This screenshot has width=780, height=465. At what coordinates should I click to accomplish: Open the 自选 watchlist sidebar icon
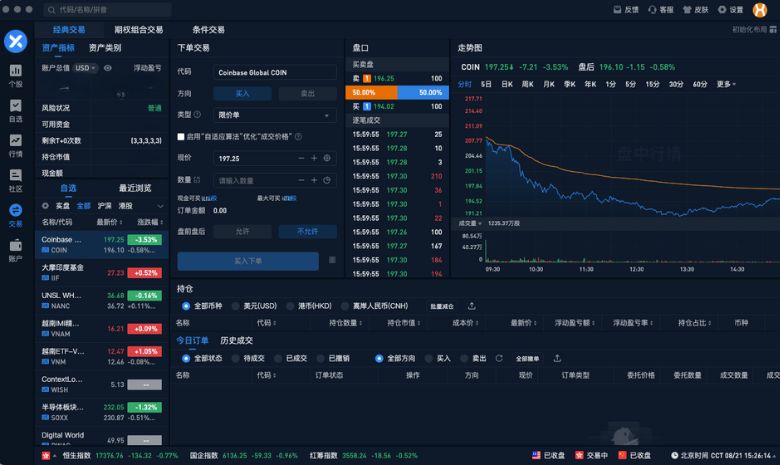point(15,105)
